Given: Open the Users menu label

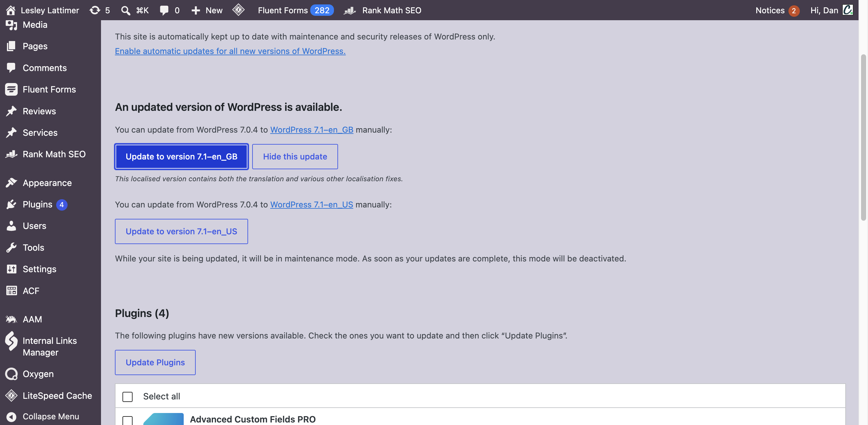Looking at the screenshot, I should coord(34,226).
